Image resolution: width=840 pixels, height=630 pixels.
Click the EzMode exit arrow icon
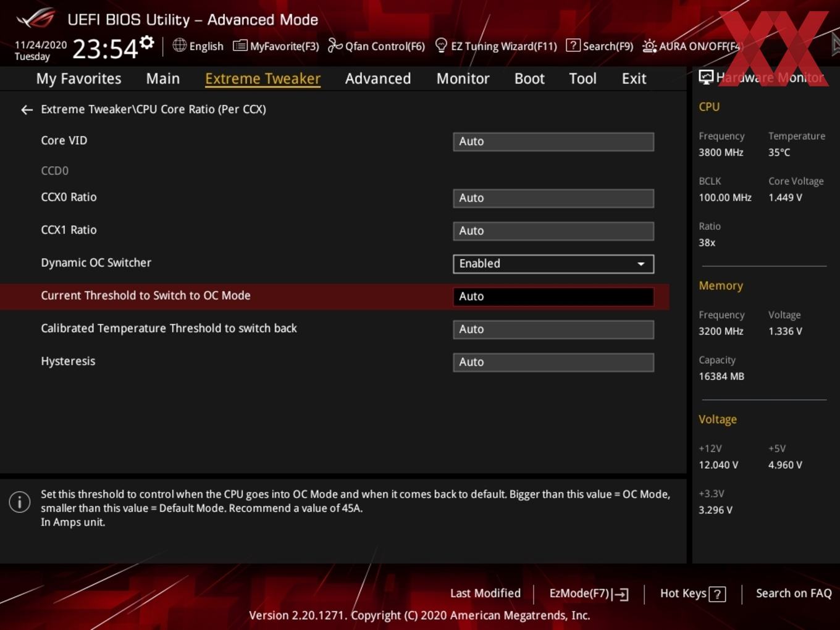[x=621, y=594]
